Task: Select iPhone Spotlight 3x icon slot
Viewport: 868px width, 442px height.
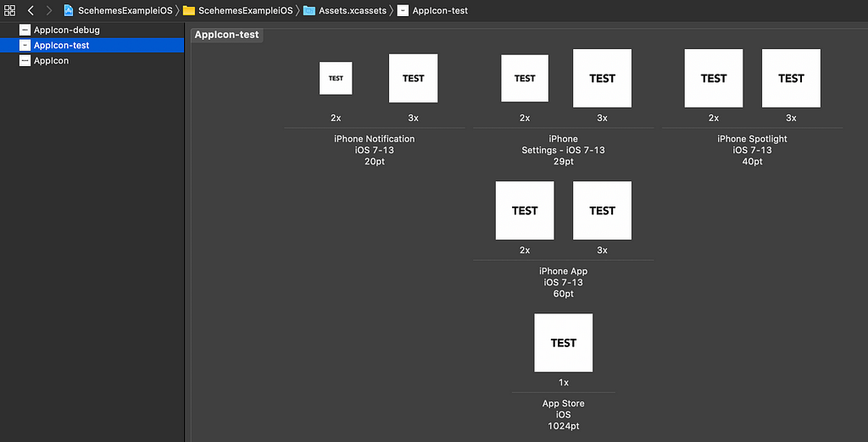Action: [791, 78]
